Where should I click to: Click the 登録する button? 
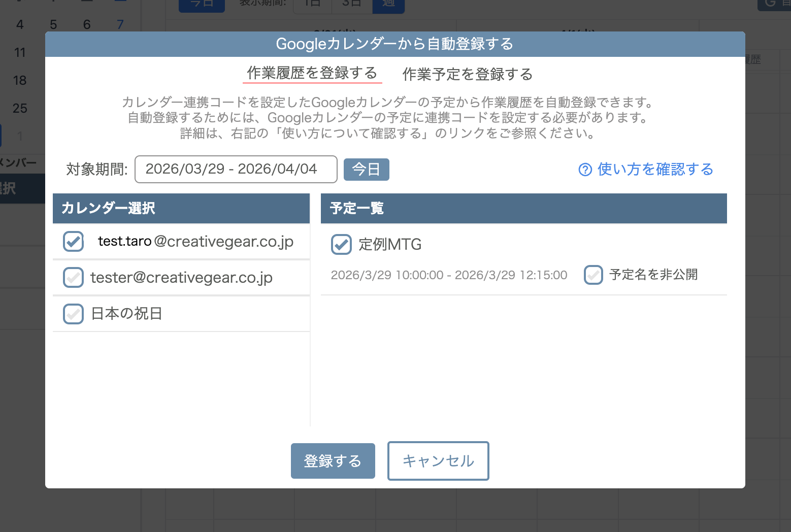(x=333, y=460)
